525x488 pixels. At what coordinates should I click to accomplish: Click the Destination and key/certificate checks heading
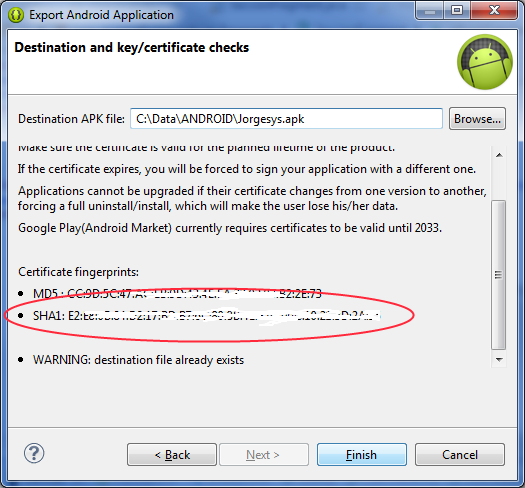click(132, 48)
